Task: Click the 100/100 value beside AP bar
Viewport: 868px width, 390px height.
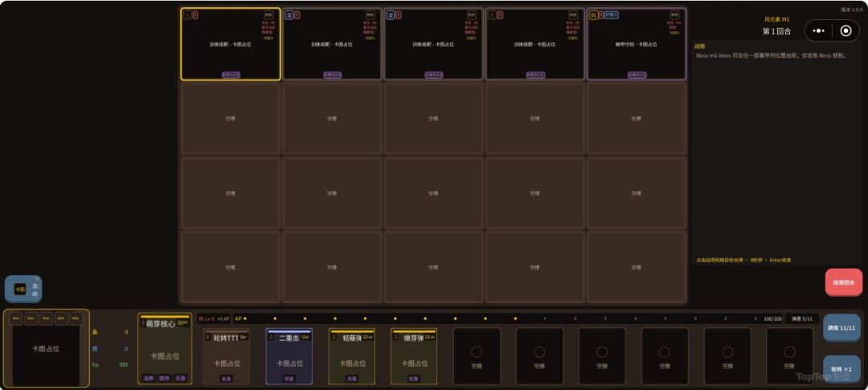Action: click(773, 319)
